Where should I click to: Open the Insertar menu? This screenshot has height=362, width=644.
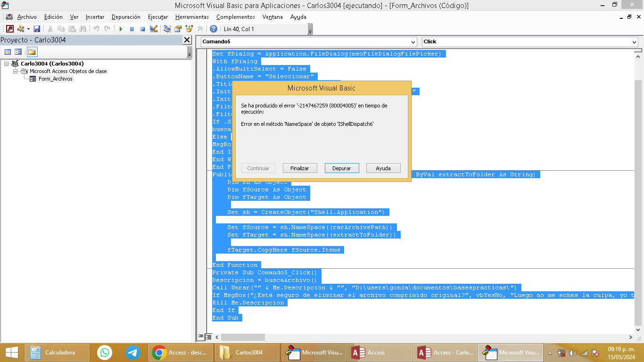click(95, 17)
